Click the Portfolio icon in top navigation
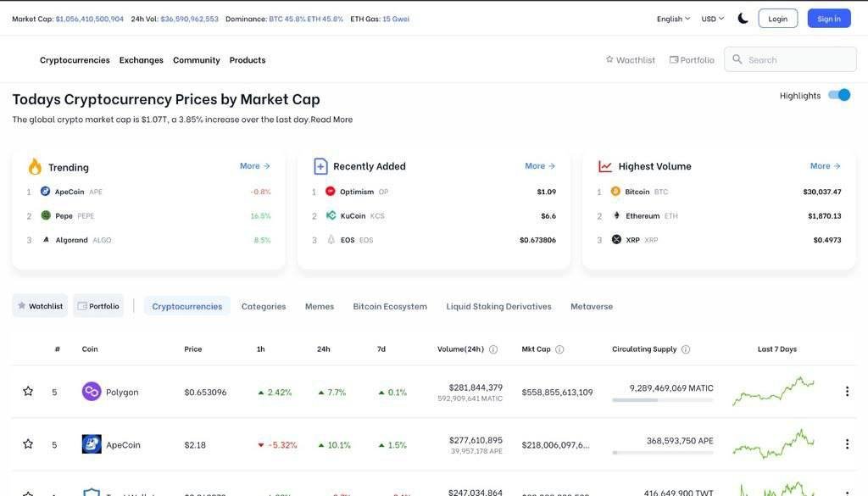 tap(674, 59)
